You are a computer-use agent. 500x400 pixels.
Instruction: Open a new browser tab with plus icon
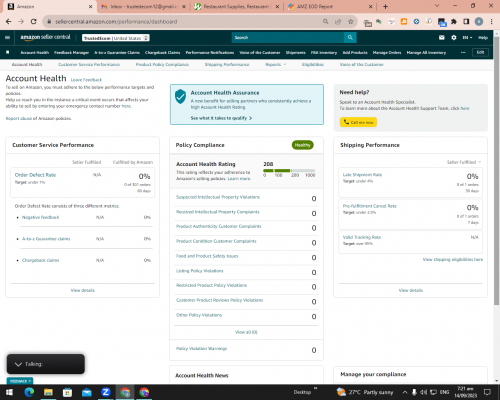click(x=385, y=6)
